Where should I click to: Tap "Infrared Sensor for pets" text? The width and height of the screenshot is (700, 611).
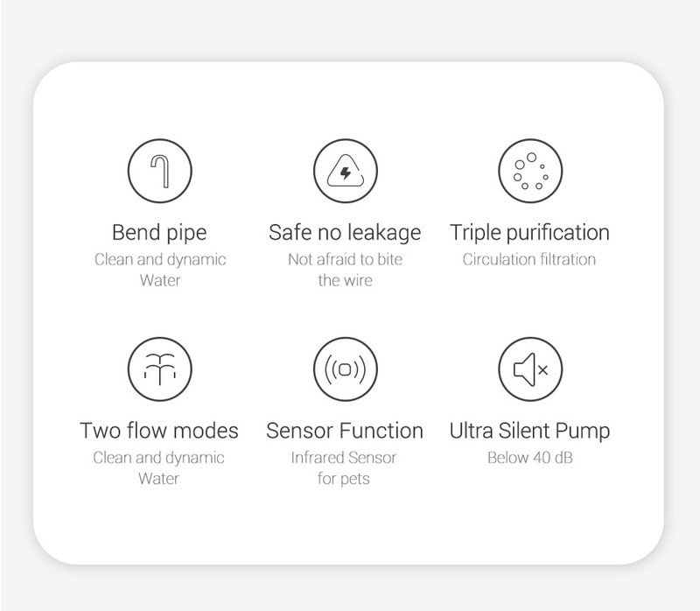(345, 467)
